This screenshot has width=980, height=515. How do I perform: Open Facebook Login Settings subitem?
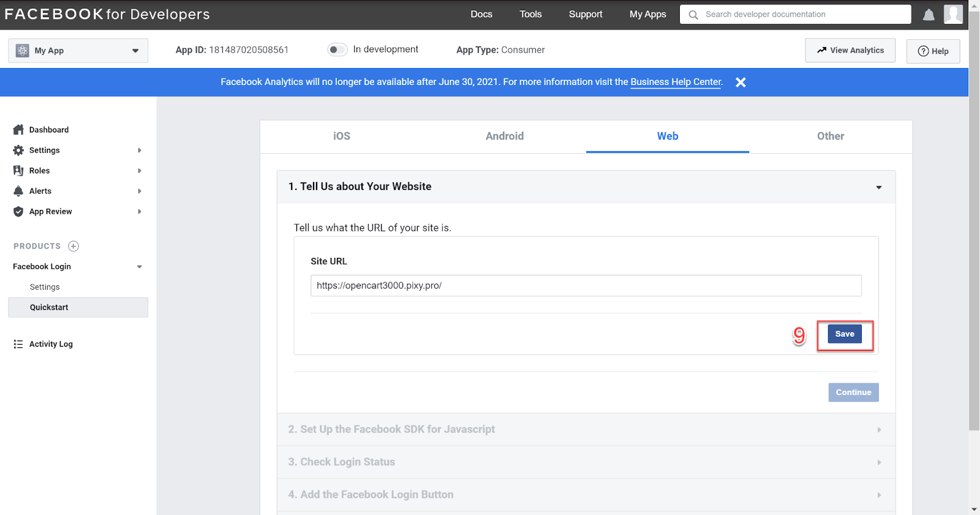[45, 287]
